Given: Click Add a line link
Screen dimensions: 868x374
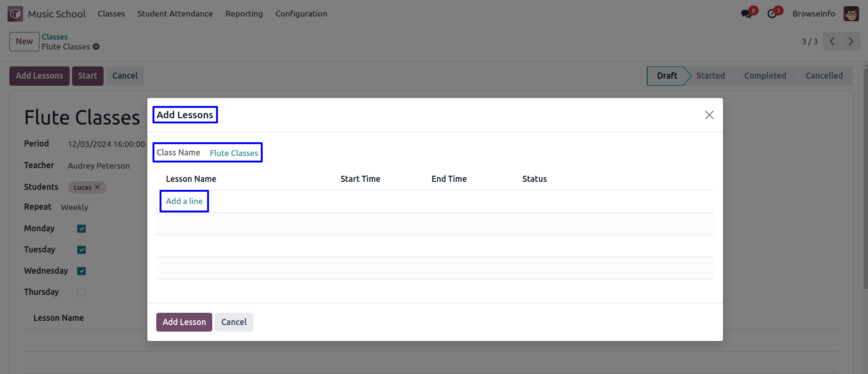Looking at the screenshot, I should click(x=184, y=201).
